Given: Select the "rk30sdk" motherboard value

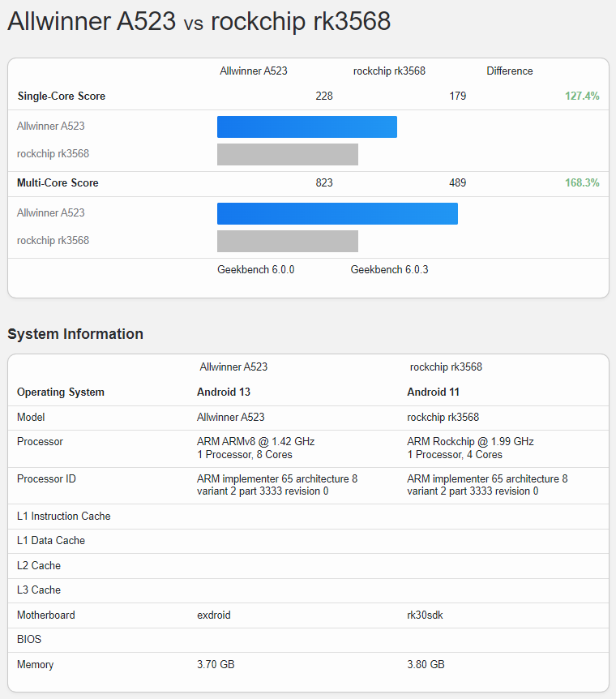Looking at the screenshot, I should pos(426,615).
